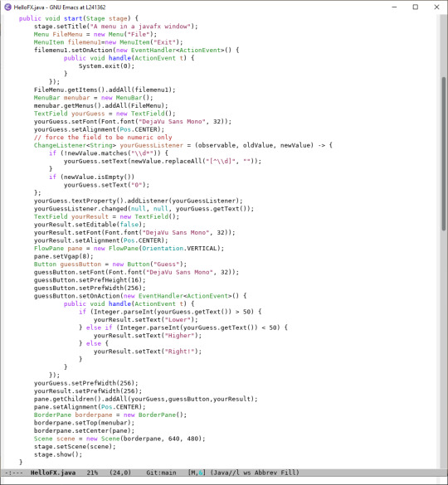Click the yourGuess.setPrefWidth(256) line

pyautogui.click(x=86, y=383)
